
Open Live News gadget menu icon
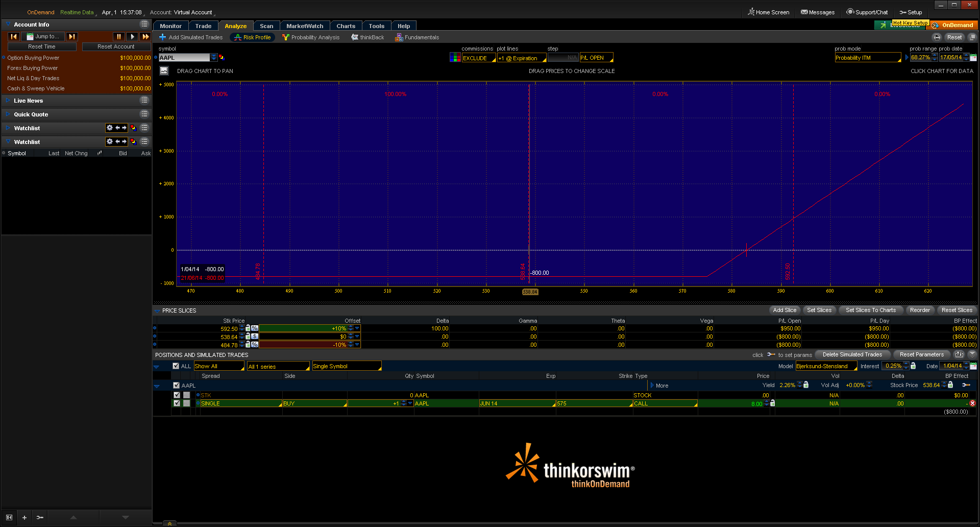click(144, 100)
